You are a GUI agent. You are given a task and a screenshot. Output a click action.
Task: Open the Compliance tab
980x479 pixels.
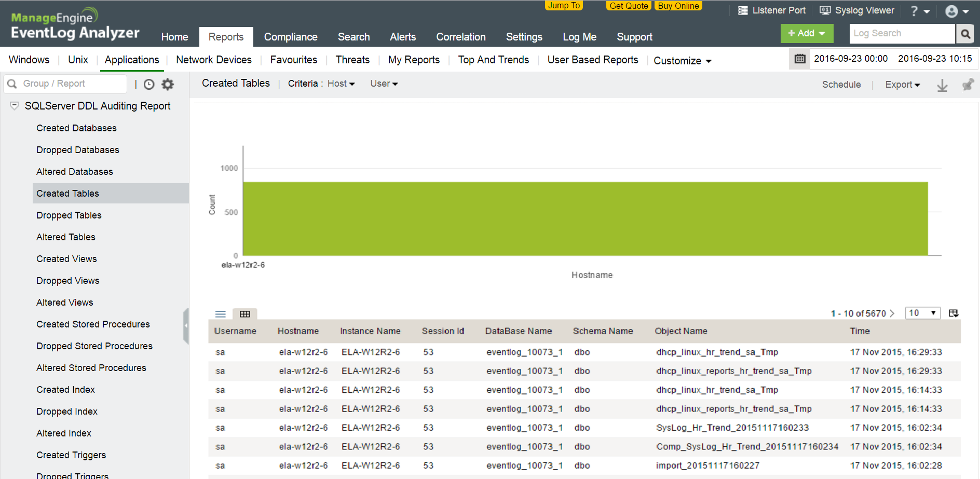click(x=291, y=37)
